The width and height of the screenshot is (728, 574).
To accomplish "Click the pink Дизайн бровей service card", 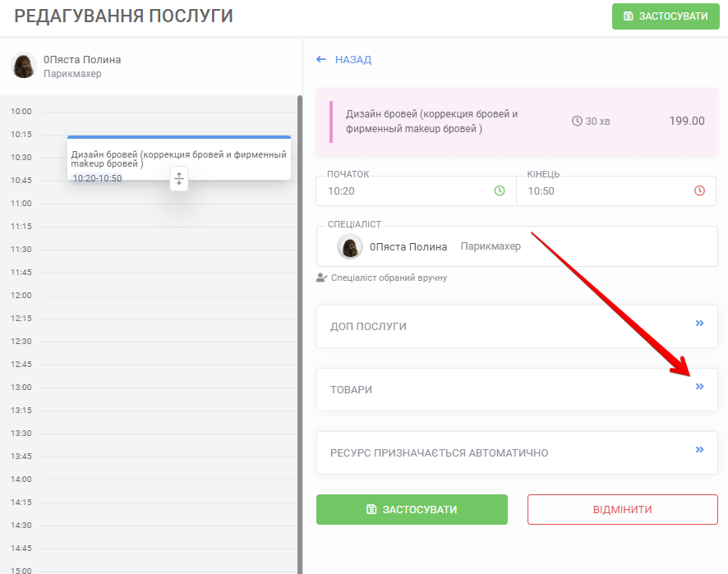I will 517,122.
